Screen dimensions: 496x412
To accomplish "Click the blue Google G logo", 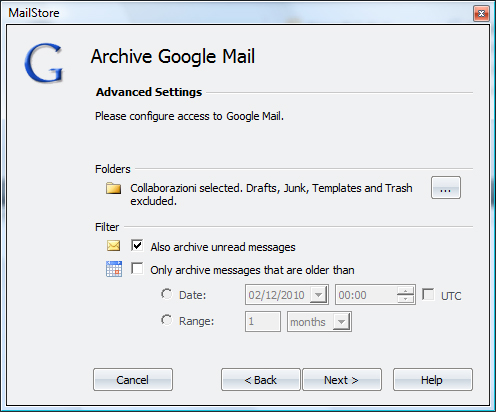I will [x=44, y=62].
